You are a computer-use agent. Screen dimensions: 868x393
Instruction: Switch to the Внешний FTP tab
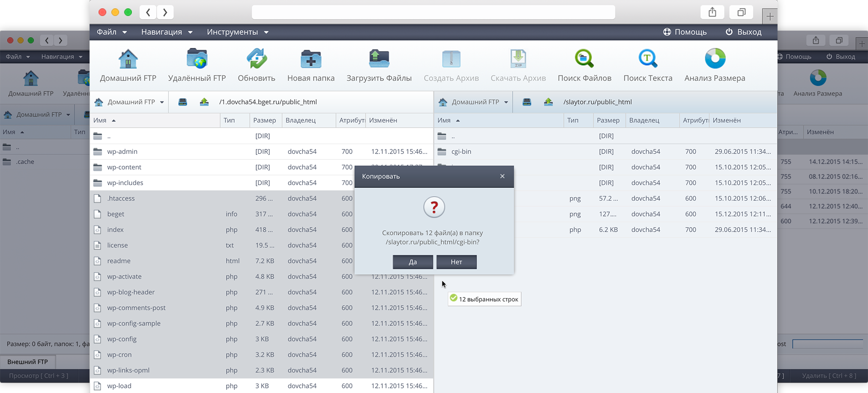[x=27, y=361]
